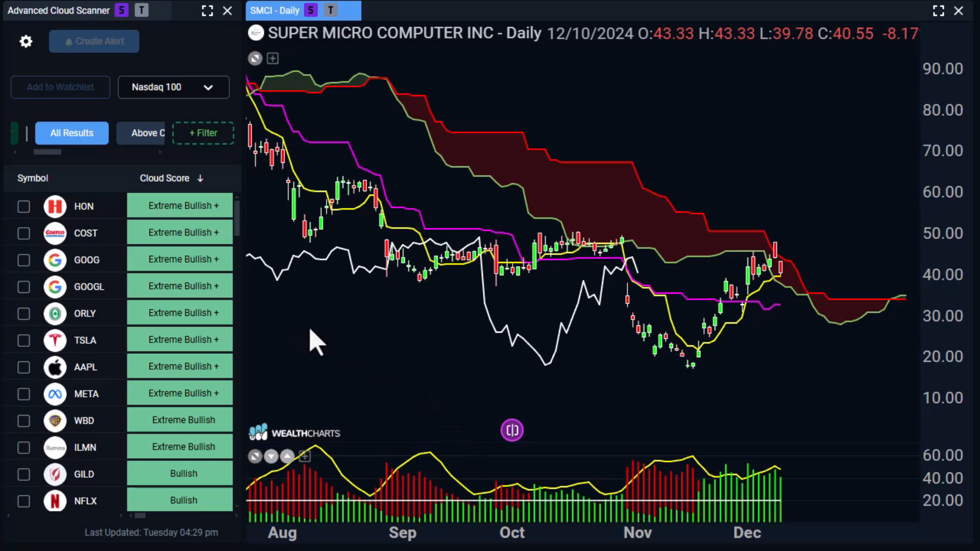Click the Gilead GILD logo icon

(55, 474)
